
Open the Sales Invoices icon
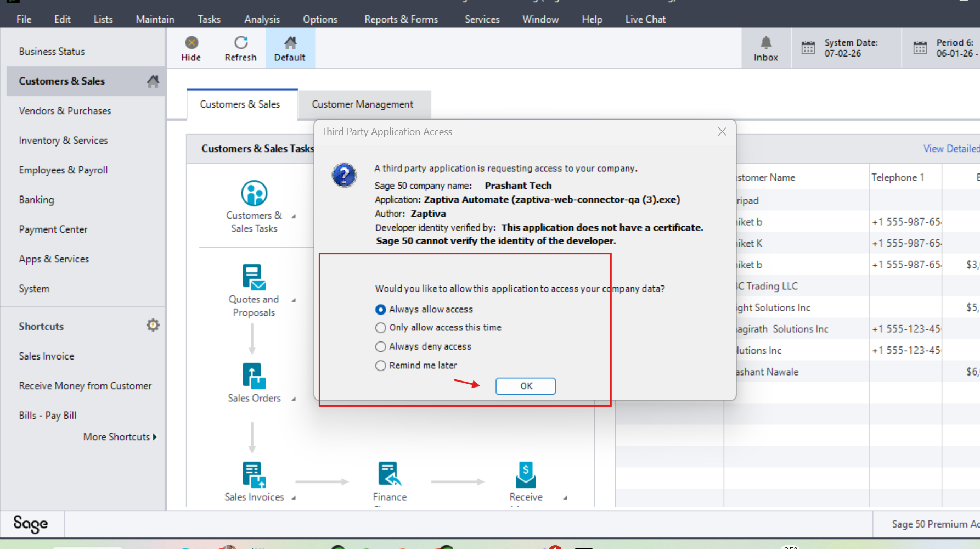point(254,475)
